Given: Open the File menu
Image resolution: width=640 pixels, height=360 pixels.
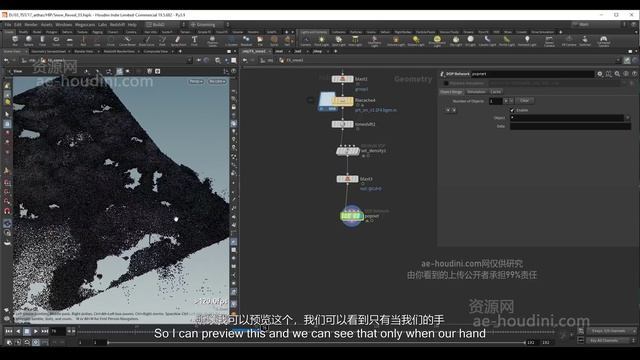Looking at the screenshot, I should 8,25.
